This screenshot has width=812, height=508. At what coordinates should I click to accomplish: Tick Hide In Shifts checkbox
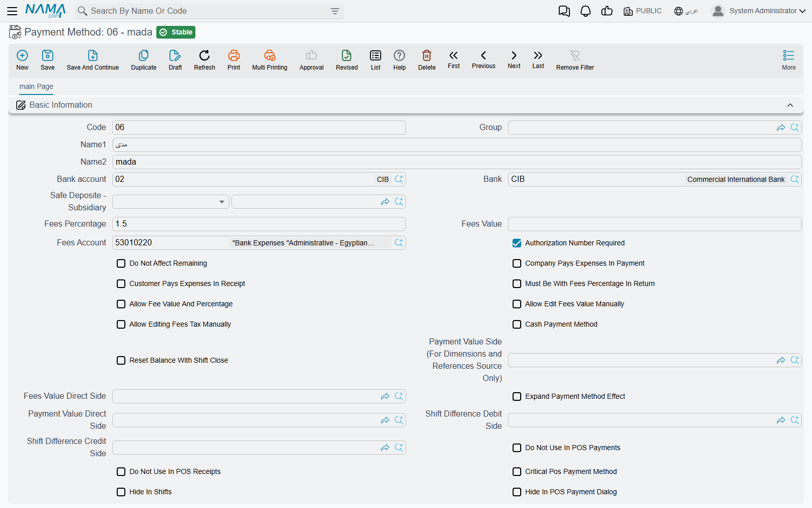point(121,492)
